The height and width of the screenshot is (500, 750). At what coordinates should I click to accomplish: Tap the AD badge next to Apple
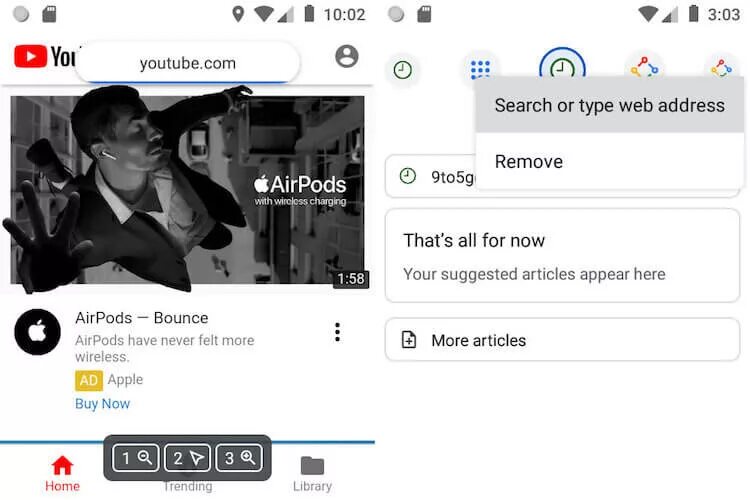(x=88, y=380)
